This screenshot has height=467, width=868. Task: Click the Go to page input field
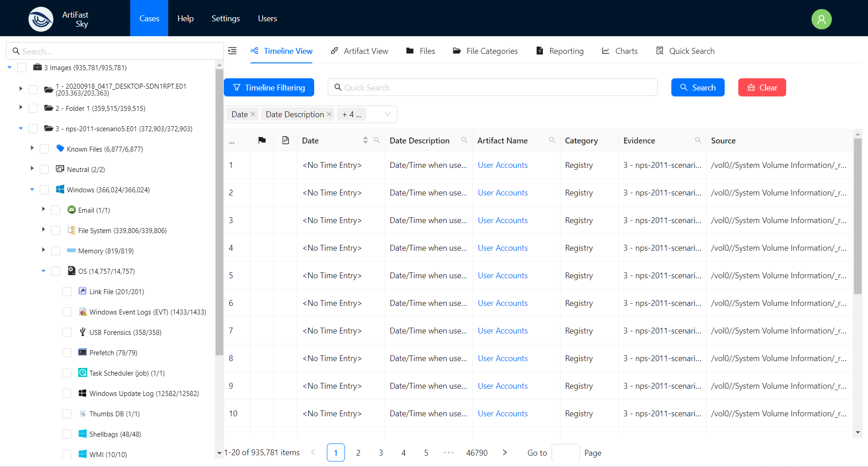565,453
